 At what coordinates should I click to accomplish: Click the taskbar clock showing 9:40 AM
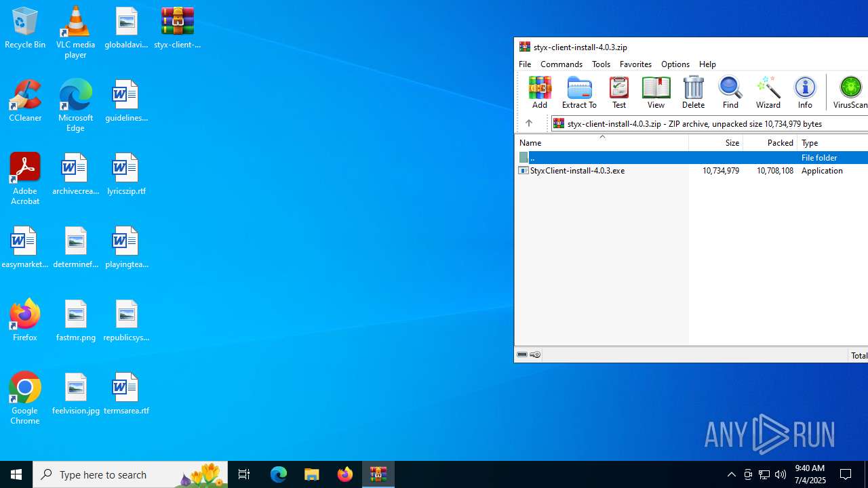pyautogui.click(x=810, y=474)
